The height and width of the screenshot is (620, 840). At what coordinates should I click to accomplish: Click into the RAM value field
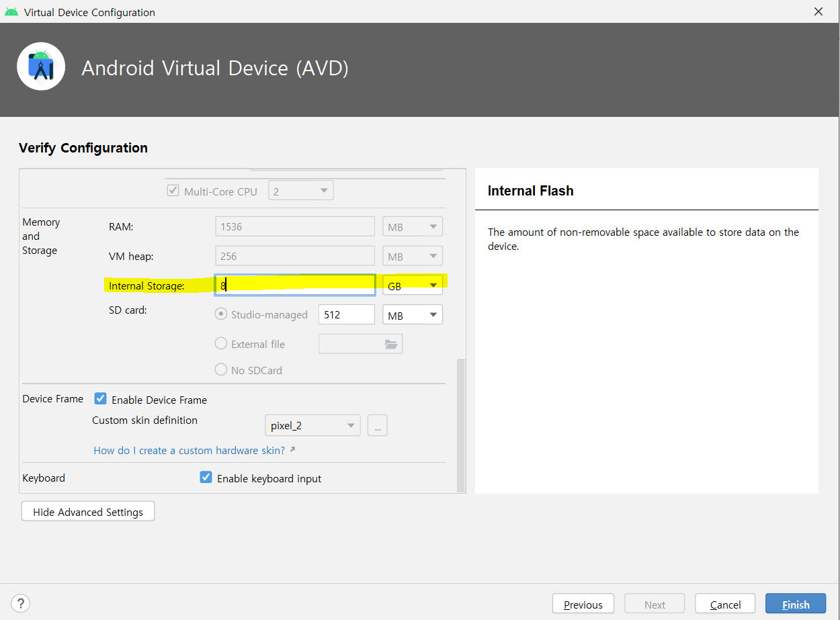click(x=295, y=226)
